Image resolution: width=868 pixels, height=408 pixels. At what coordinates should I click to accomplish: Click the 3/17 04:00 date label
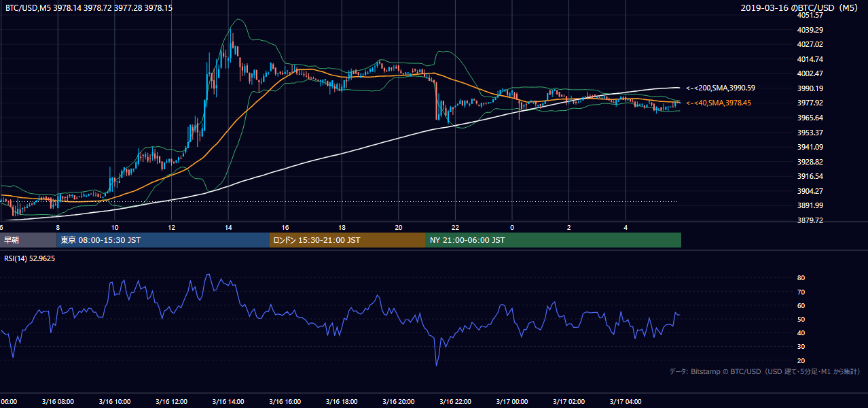click(626, 402)
